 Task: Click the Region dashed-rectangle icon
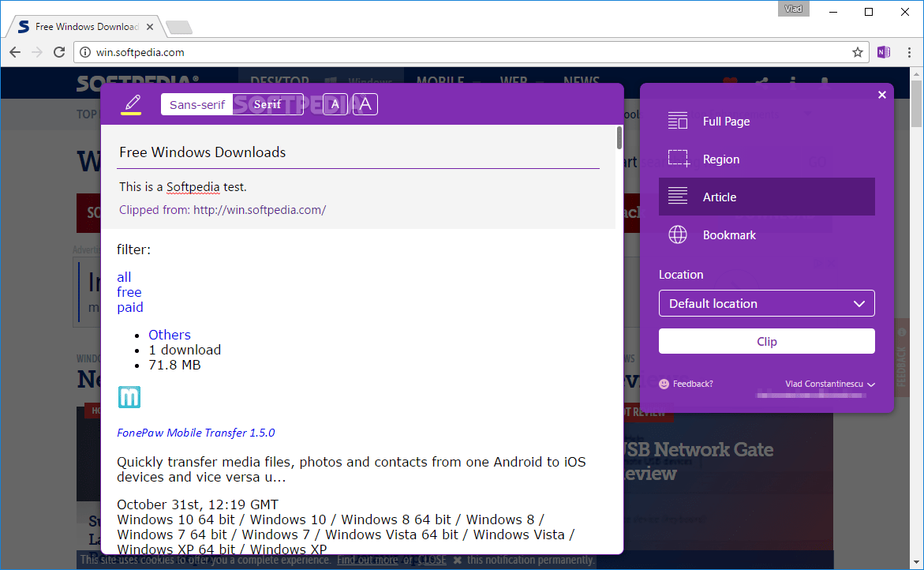coord(679,159)
